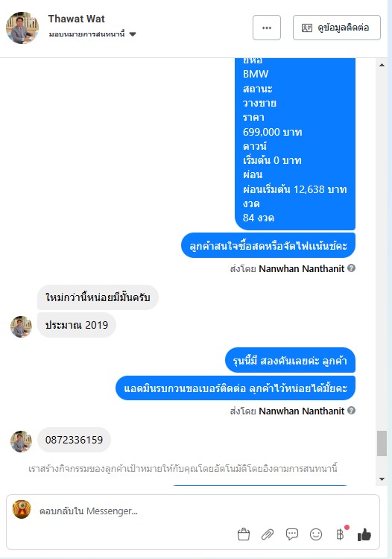Click Thawat Wat name in header

tap(76, 19)
